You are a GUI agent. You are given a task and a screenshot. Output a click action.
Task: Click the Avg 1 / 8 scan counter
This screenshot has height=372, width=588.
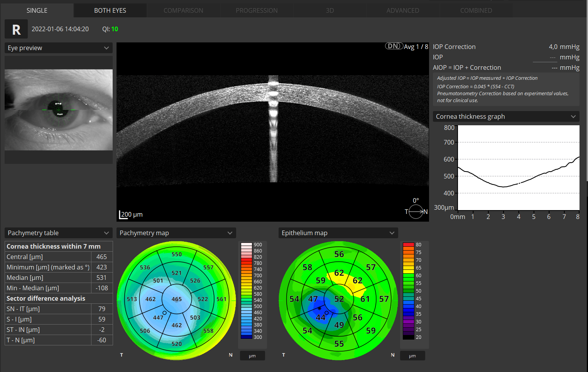click(x=416, y=46)
